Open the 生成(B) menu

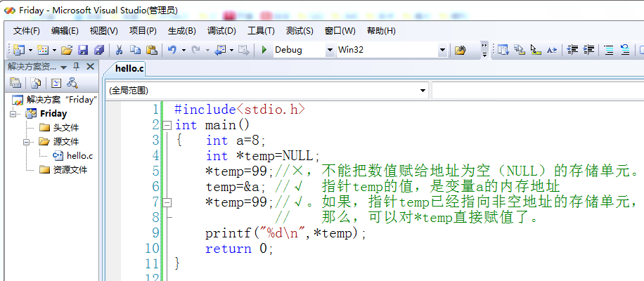coord(182,31)
